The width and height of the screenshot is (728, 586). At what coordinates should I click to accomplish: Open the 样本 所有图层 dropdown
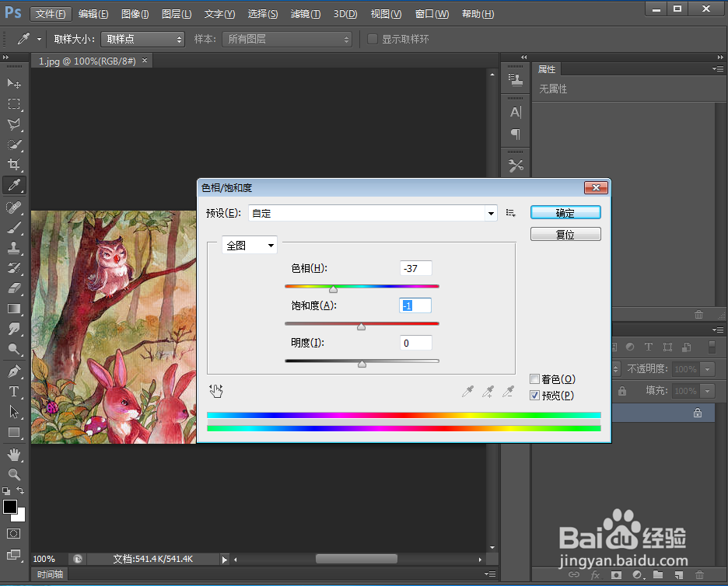(287, 39)
